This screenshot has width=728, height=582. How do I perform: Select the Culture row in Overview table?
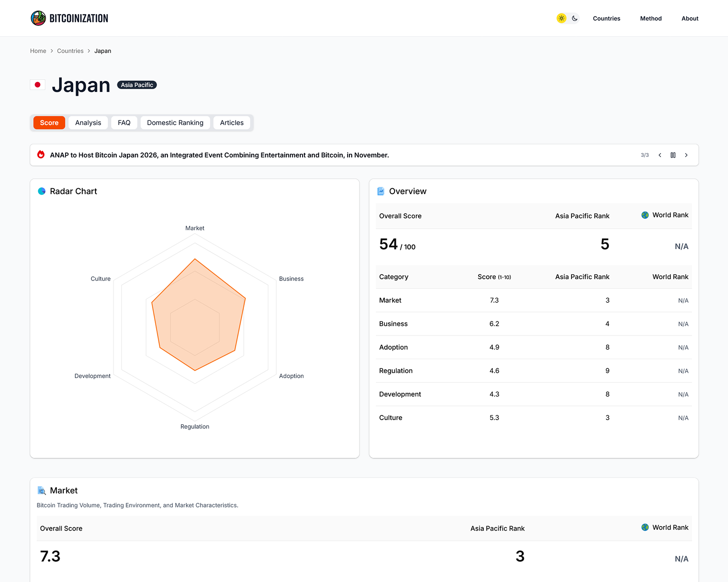tap(534, 418)
